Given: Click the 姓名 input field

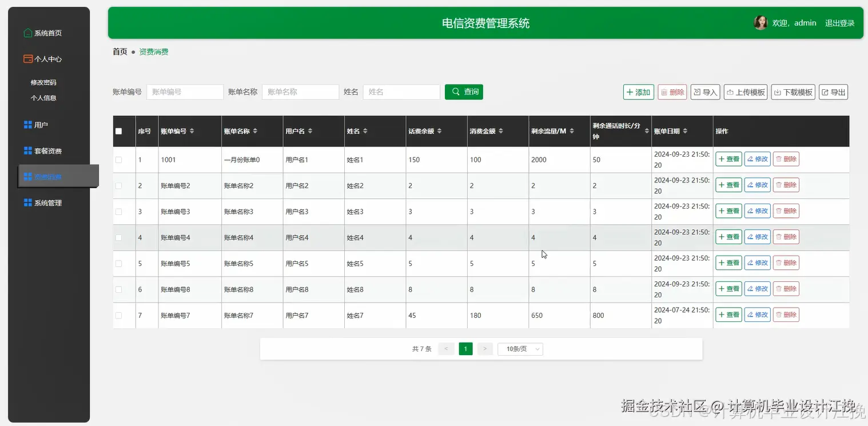Looking at the screenshot, I should 401,91.
